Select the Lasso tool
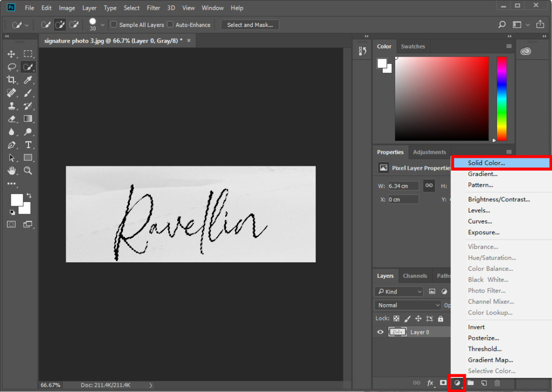Screen dimensions: 552x392 click(x=12, y=67)
